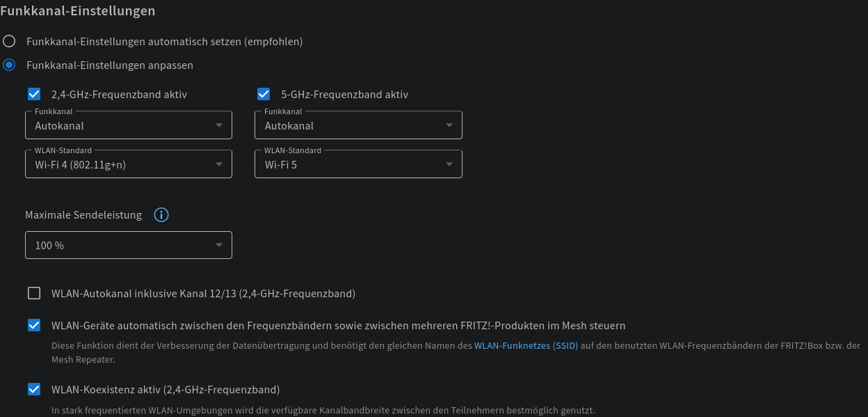Click the arrow on the Sendeleistung selector
The height and width of the screenshot is (417, 868).
[x=220, y=244]
